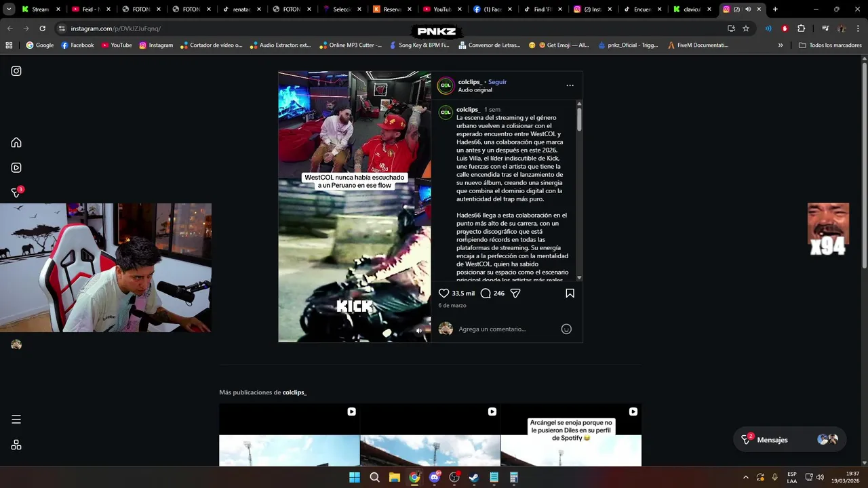Image resolution: width=868 pixels, height=488 pixels.
Task: Click the reel icon on first related post
Action: pyautogui.click(x=351, y=411)
